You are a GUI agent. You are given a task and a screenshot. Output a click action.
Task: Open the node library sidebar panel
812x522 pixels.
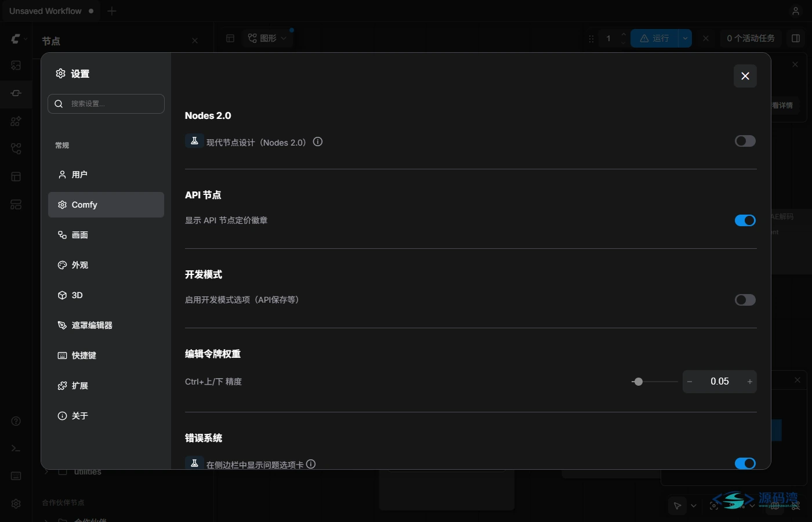(x=16, y=93)
